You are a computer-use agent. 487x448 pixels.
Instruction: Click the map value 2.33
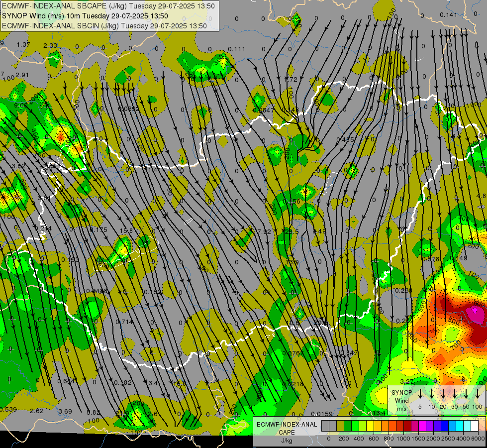click(x=50, y=46)
